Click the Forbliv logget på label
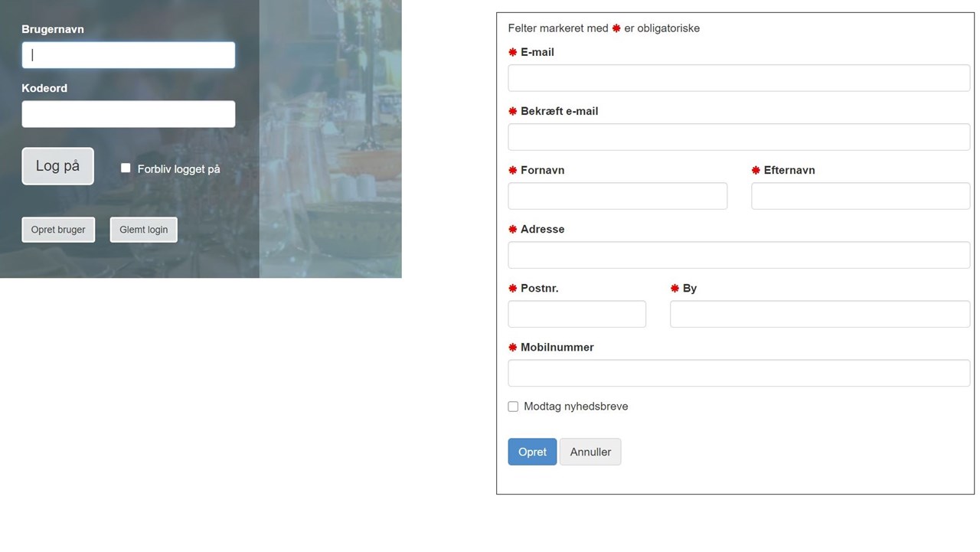 pos(178,169)
